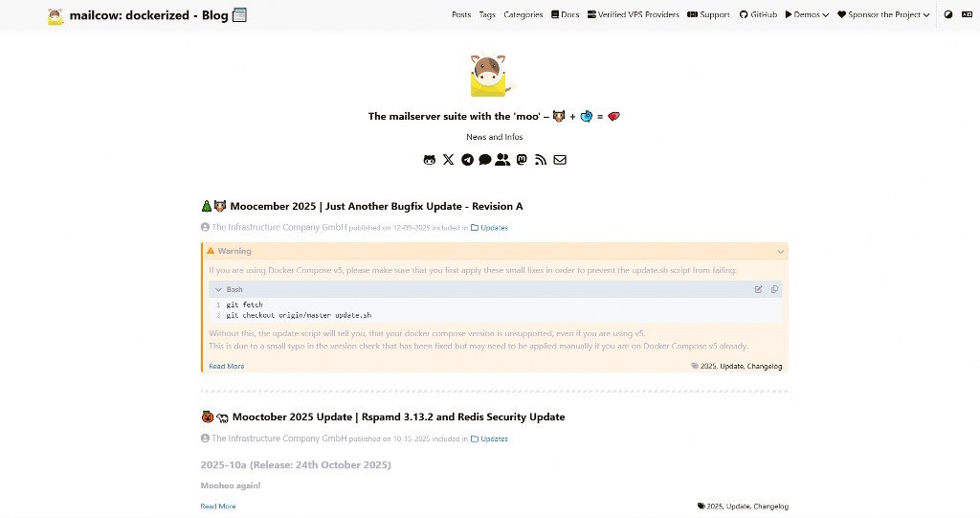This screenshot has height=518, width=980.
Task: Click the '2025-10a (Release: 24th October 2025)' heading
Action: 296,464
